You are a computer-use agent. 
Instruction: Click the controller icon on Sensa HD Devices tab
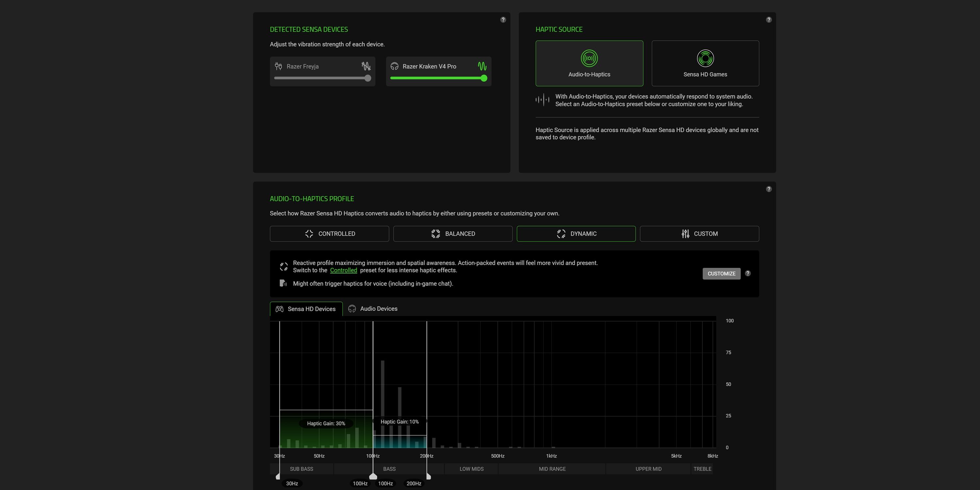(x=280, y=309)
